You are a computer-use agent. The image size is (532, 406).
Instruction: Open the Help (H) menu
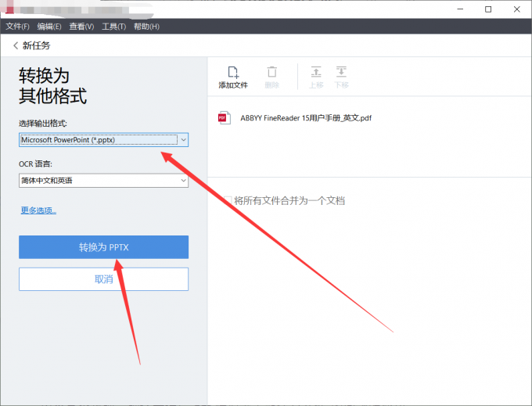(146, 27)
